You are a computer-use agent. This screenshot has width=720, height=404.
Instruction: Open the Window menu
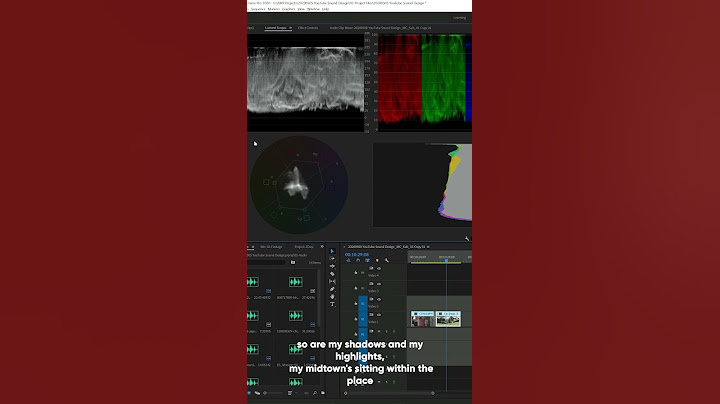pos(313,9)
